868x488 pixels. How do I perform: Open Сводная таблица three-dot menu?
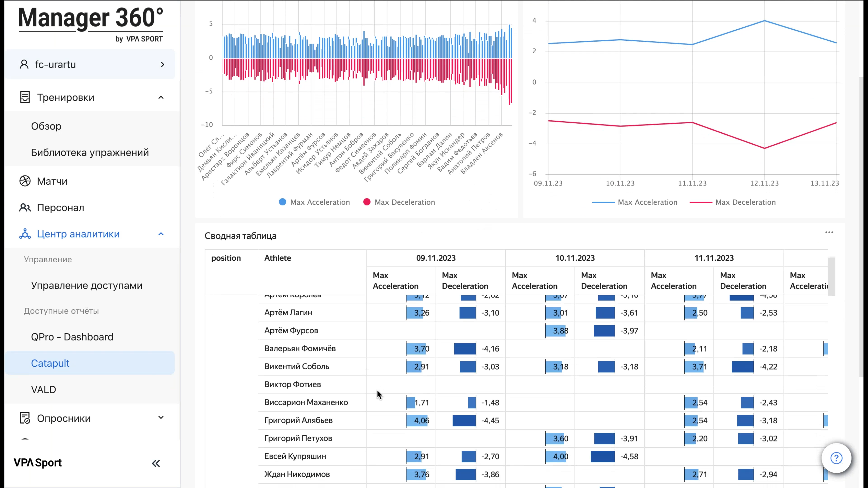[x=829, y=232]
